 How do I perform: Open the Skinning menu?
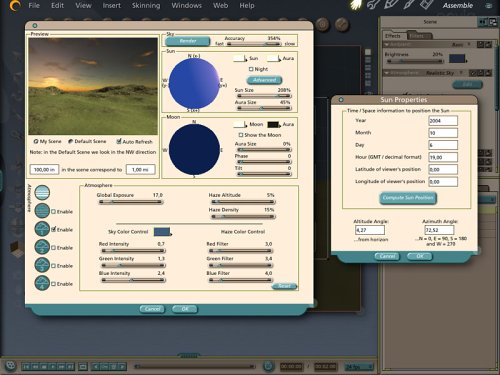(146, 5)
